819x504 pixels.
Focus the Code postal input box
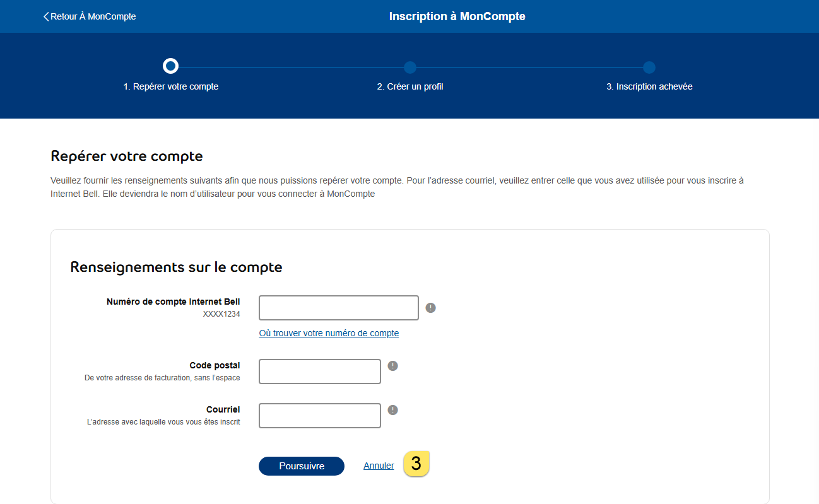[320, 372]
